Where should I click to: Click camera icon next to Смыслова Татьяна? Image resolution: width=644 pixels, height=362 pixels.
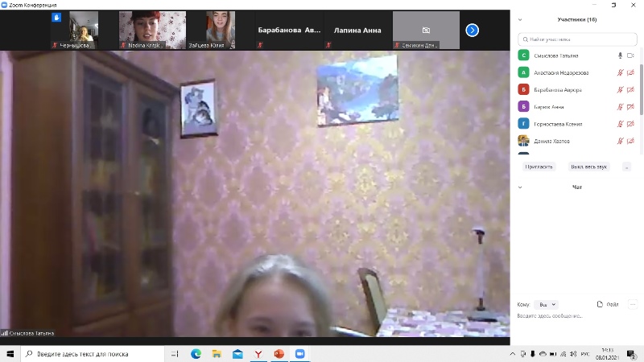(630, 56)
